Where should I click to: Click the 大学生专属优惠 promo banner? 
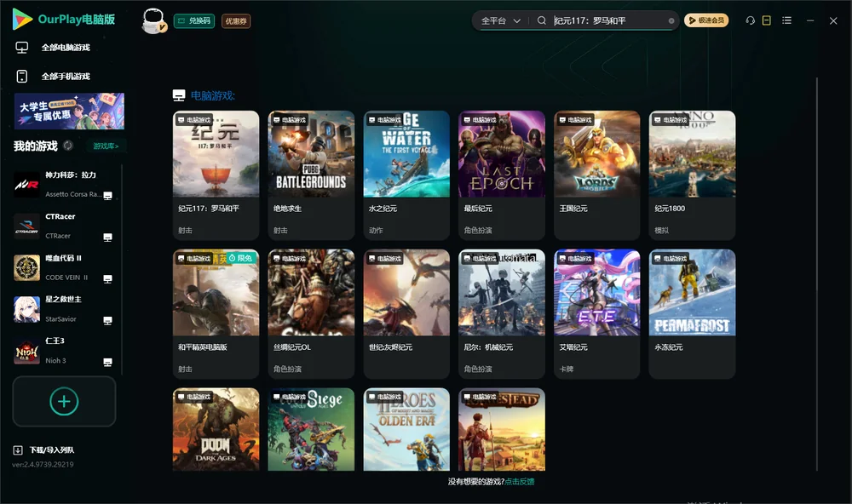(x=69, y=111)
